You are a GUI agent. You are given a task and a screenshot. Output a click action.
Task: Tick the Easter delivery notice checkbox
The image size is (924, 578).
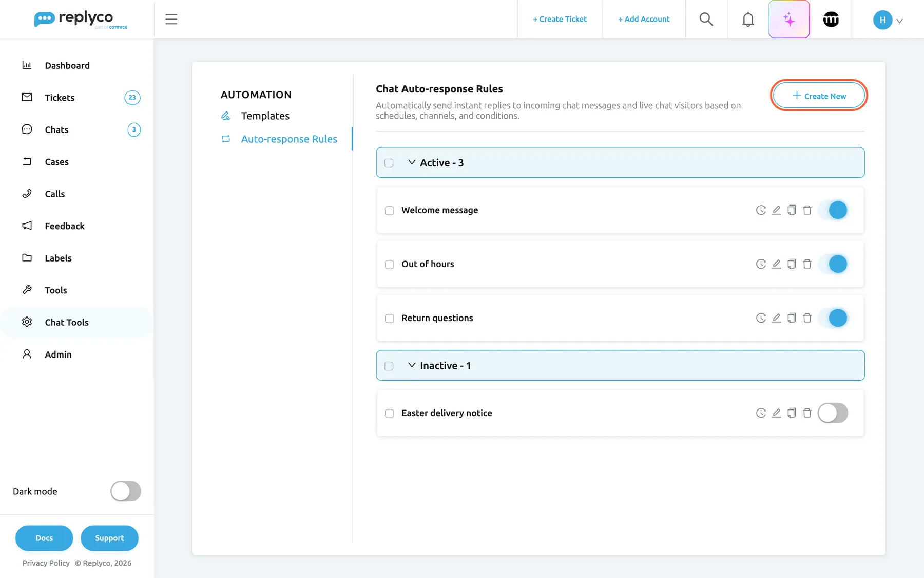(x=390, y=414)
